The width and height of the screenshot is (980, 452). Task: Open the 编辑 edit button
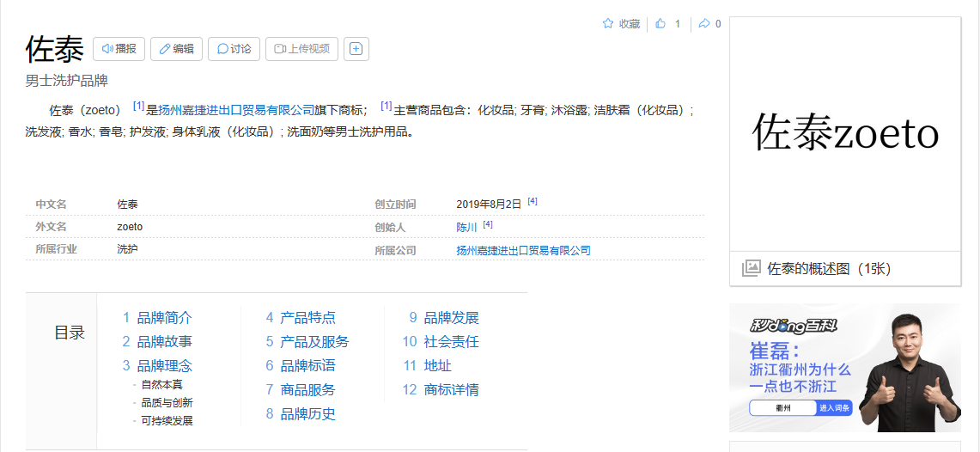[176, 49]
